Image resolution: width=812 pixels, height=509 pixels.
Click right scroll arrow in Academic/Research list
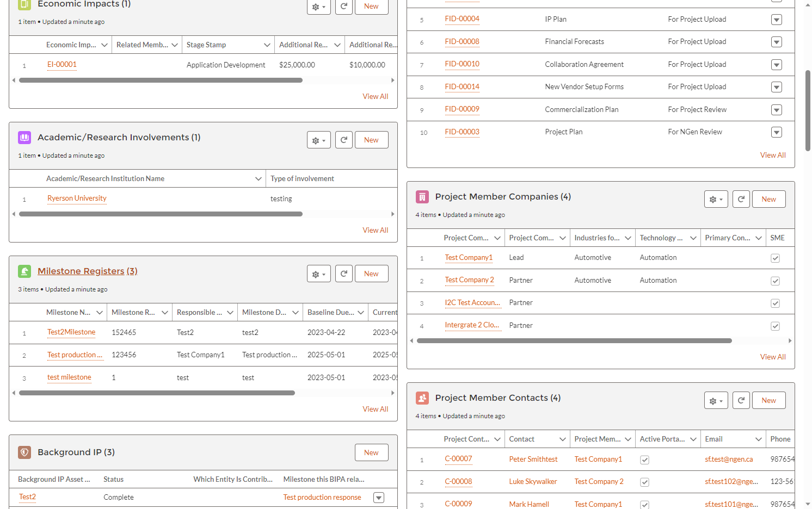coord(392,214)
